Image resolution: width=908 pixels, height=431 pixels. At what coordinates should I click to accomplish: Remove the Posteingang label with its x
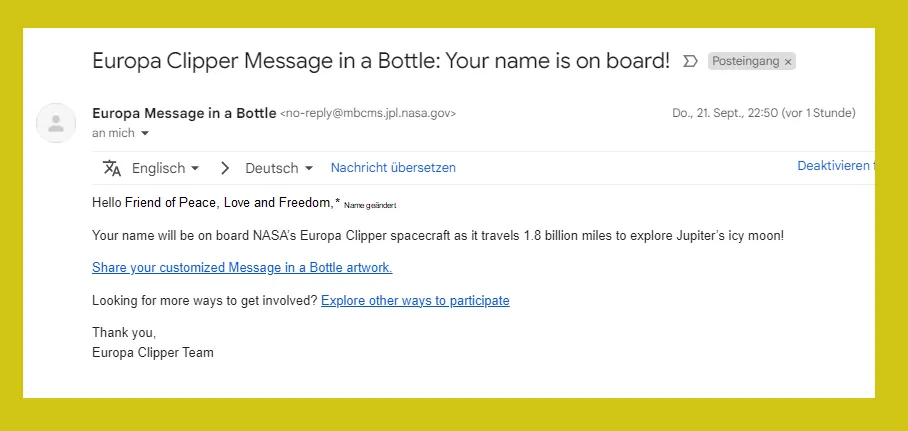[788, 62]
